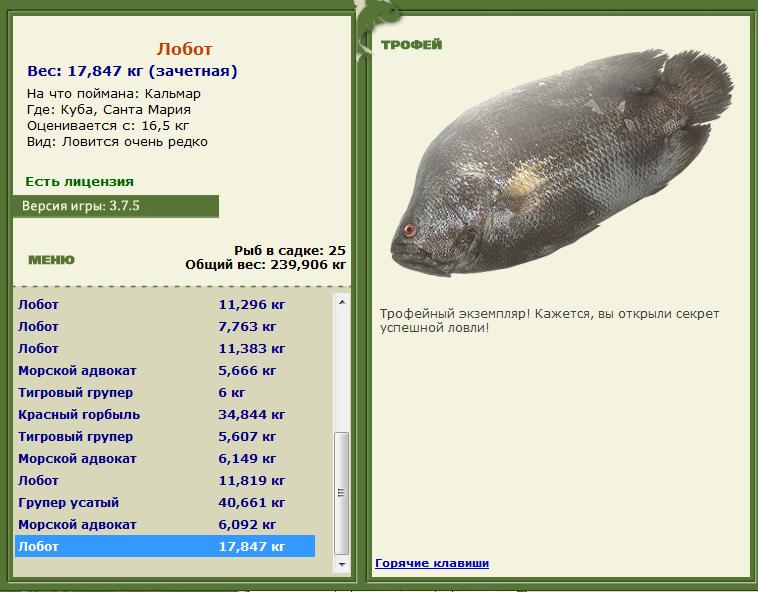This screenshot has width=758, height=592.
Task: Click the Трофейный экземпляр description text
Action: [550, 321]
